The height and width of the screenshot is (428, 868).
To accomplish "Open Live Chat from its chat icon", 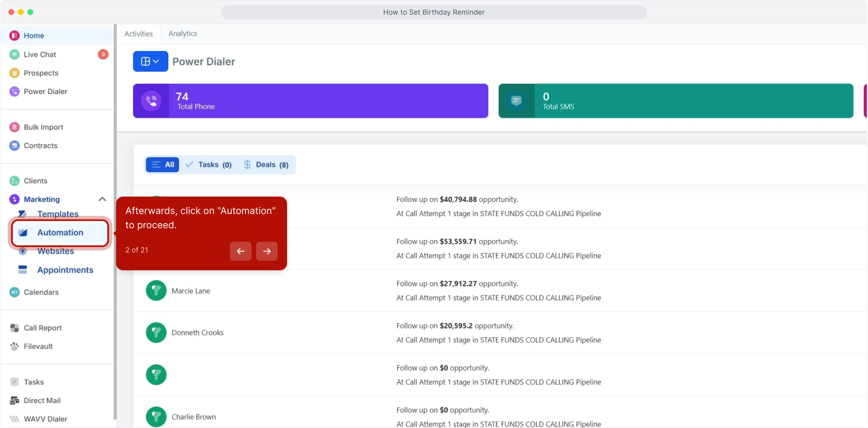I will 14,54.
